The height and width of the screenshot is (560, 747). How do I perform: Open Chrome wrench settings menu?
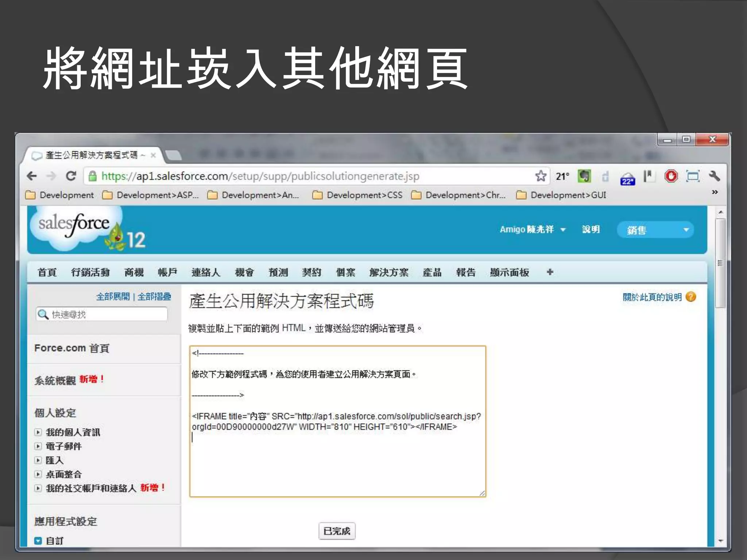pyautogui.click(x=714, y=176)
